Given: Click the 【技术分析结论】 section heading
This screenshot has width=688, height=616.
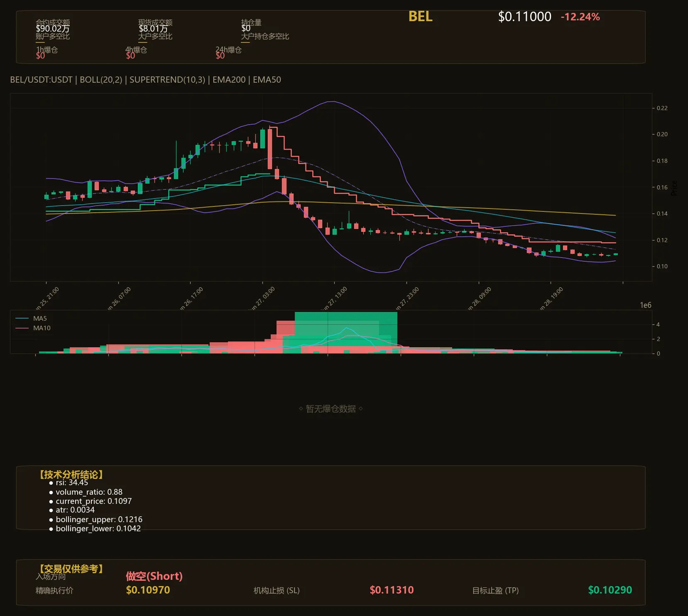Looking at the screenshot, I should click(x=71, y=475).
